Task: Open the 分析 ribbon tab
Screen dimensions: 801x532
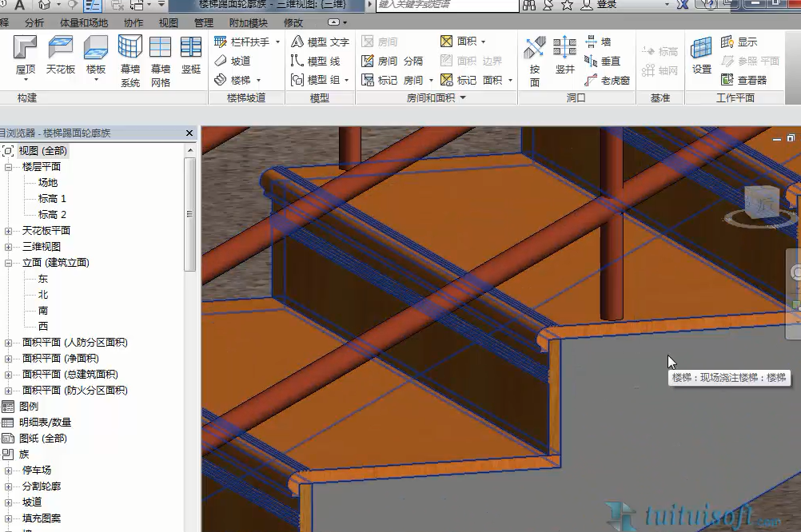Action: pos(34,23)
